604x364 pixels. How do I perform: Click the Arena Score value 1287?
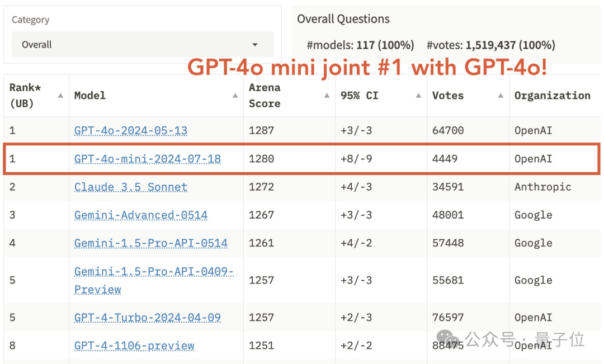[261, 131]
